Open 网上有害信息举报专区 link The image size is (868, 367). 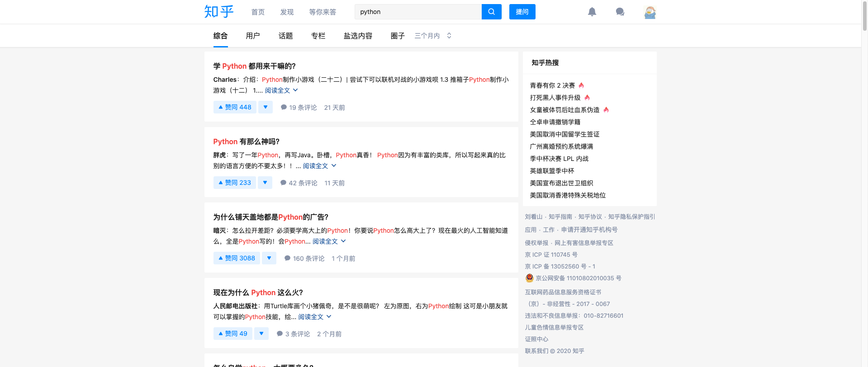coord(584,243)
